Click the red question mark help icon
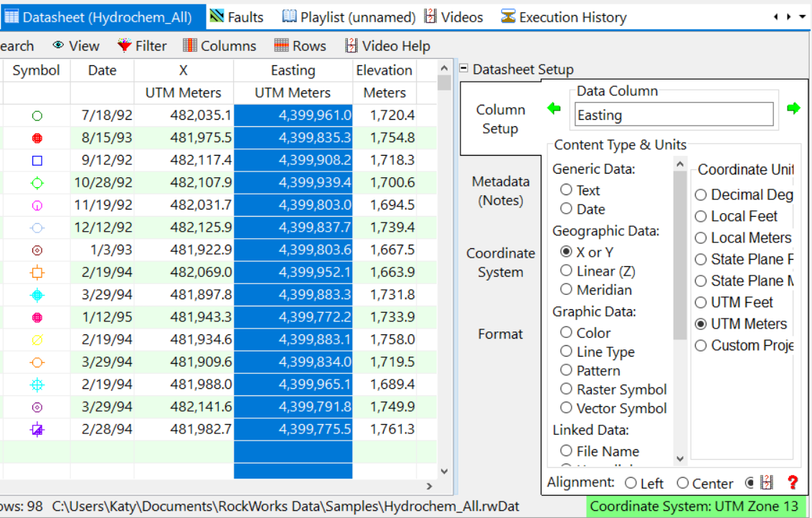The height and width of the screenshot is (518, 812). (x=793, y=483)
